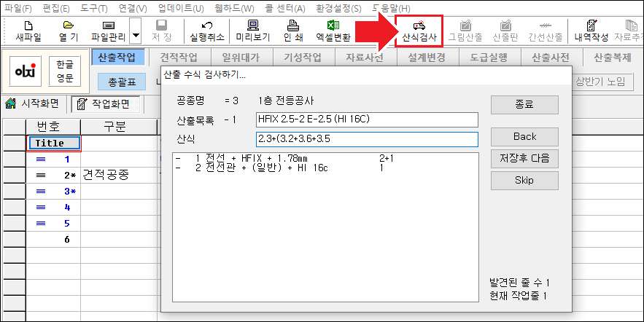Open the 편집(E) menu
The image size is (644, 322).
click(56, 8)
